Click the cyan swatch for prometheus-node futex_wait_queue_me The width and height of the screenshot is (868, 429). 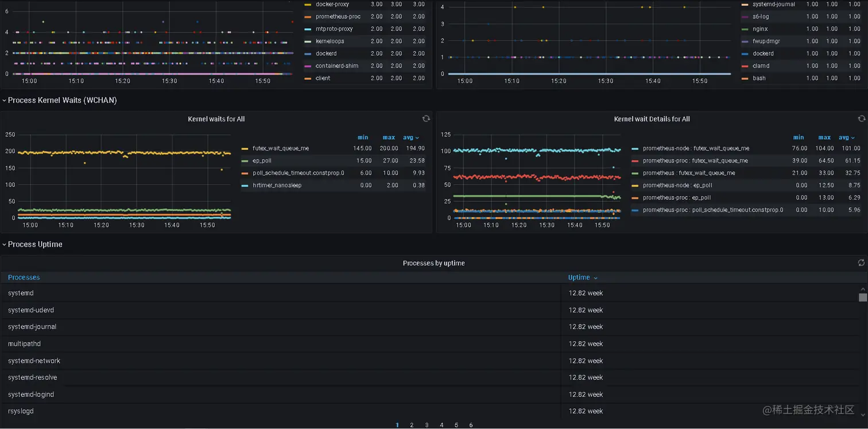634,149
